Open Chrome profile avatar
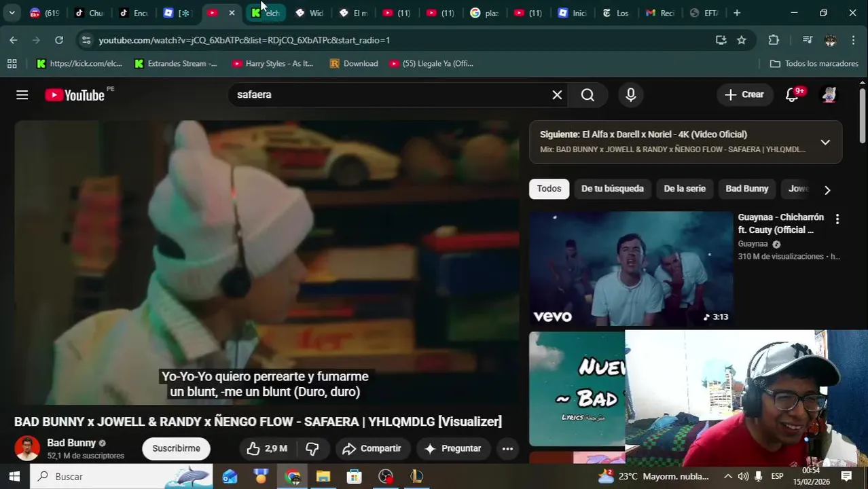This screenshot has height=489, width=868. coord(831,40)
